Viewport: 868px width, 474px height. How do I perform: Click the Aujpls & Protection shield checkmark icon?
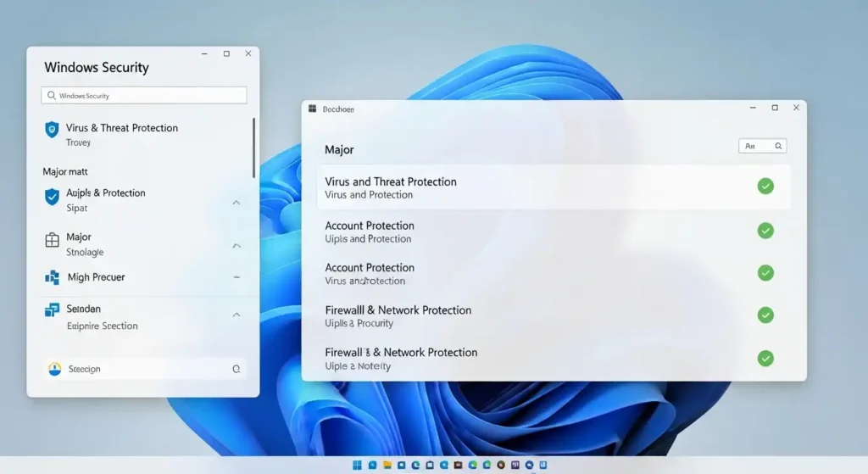click(52, 197)
